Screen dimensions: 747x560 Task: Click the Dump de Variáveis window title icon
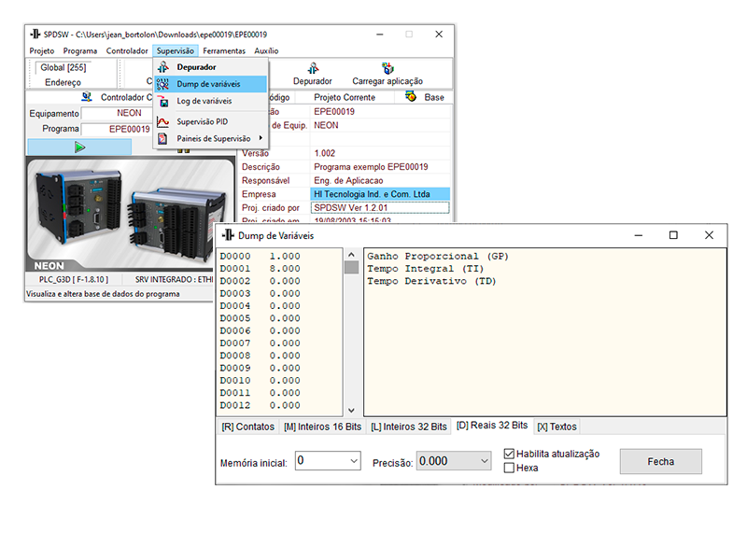[x=228, y=235]
